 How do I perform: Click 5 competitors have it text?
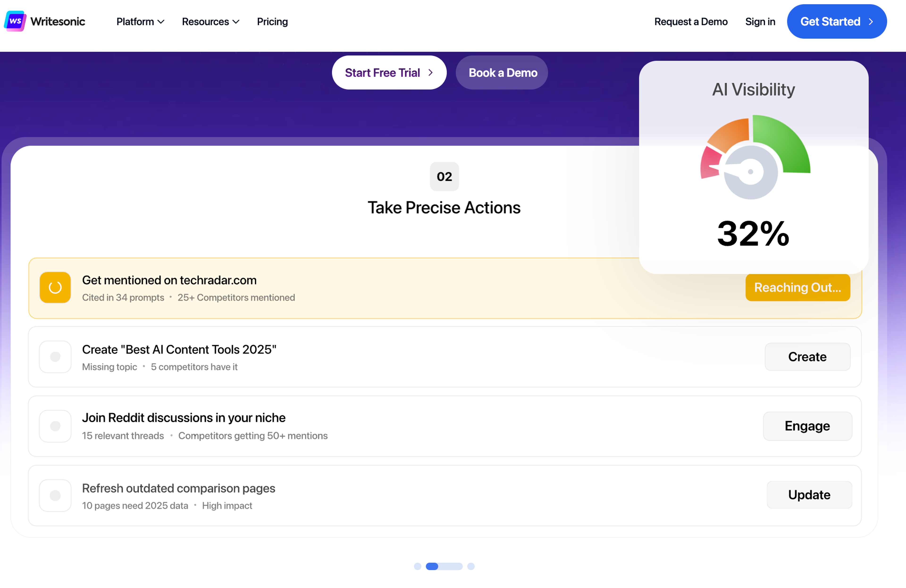click(194, 367)
